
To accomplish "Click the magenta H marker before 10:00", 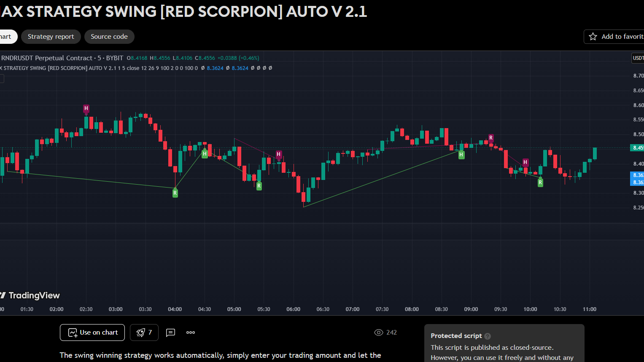I will pos(525,162).
